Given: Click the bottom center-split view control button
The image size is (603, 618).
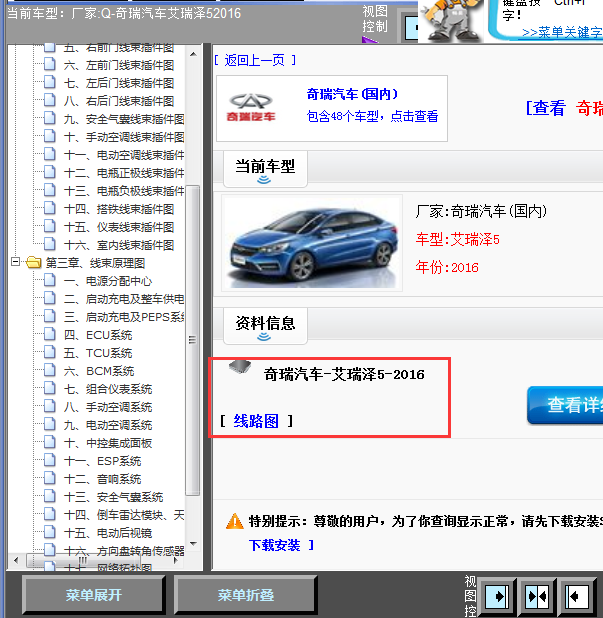Looking at the screenshot, I should tap(537, 597).
